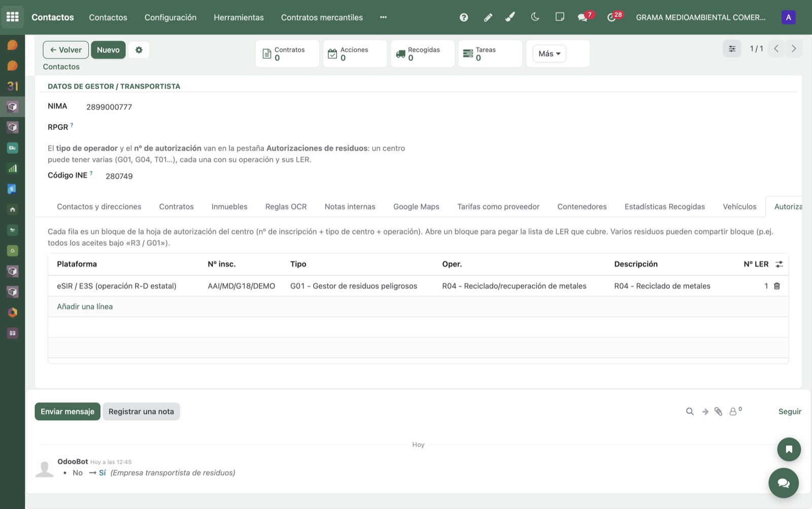The width and height of the screenshot is (812, 509).
Task: Click the floating bookmark button
Action: [x=789, y=449]
